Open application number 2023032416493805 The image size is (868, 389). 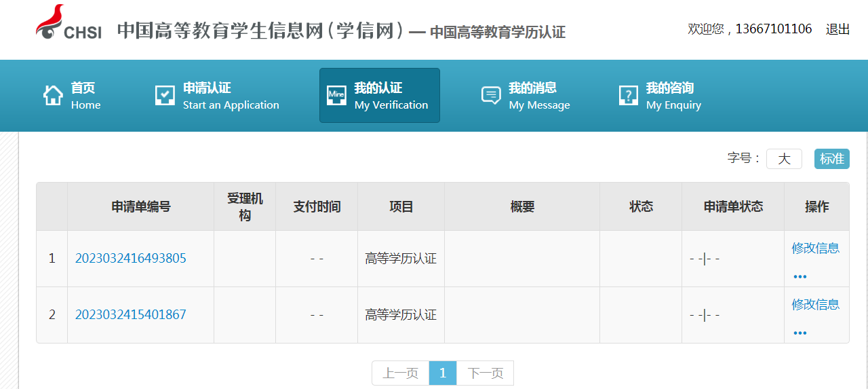(130, 259)
